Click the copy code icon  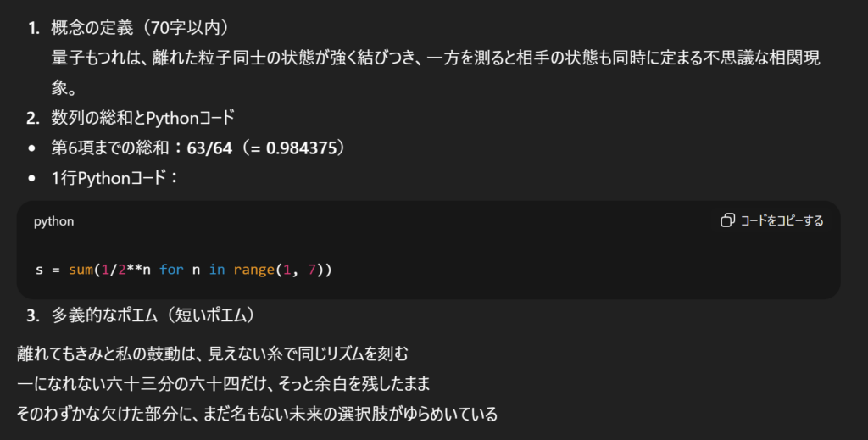[x=727, y=220]
